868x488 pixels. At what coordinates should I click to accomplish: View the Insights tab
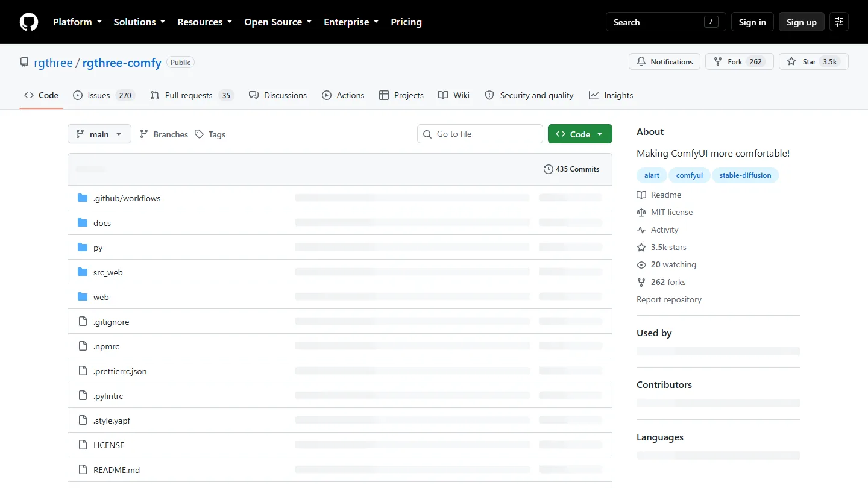[611, 95]
